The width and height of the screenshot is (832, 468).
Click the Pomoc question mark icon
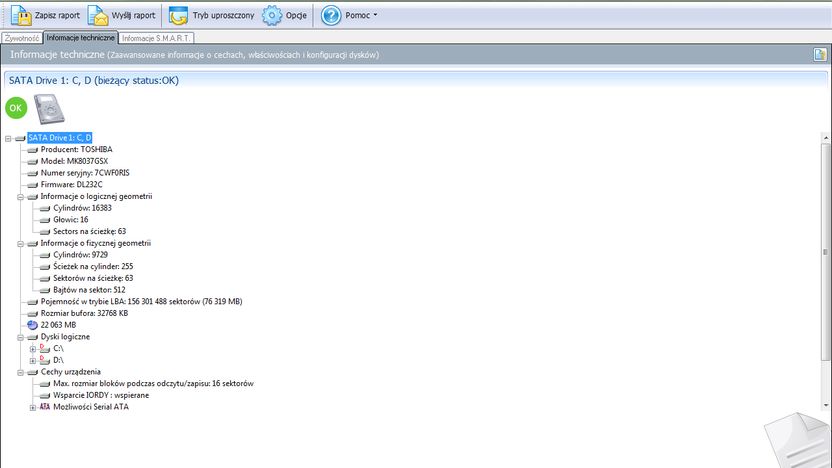[331, 15]
